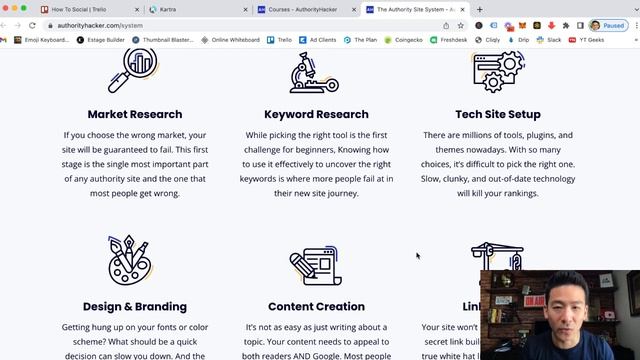Open the YT Geeks bookmark
Screen dimensions: 640x360
tap(587, 40)
